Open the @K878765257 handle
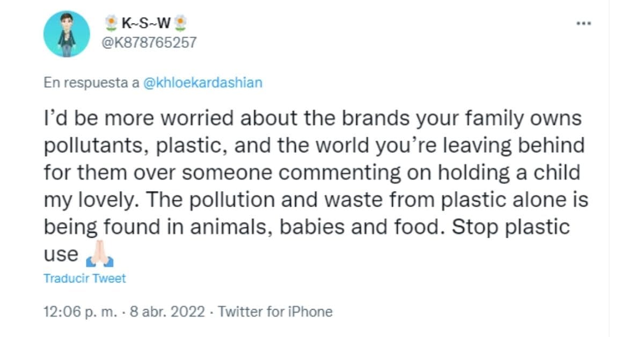The width and height of the screenshot is (644, 337). click(x=149, y=42)
